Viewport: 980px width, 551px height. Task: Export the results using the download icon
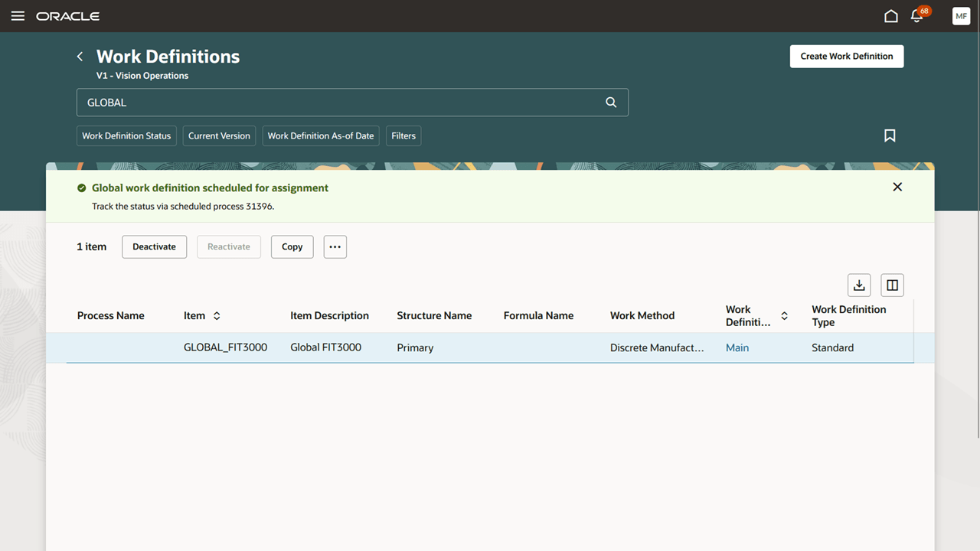859,285
